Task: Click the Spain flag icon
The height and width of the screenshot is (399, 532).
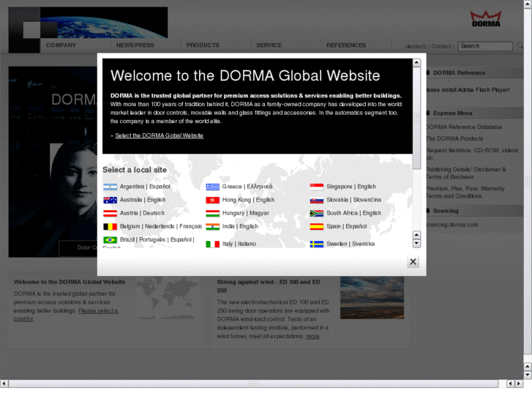Action: click(317, 226)
